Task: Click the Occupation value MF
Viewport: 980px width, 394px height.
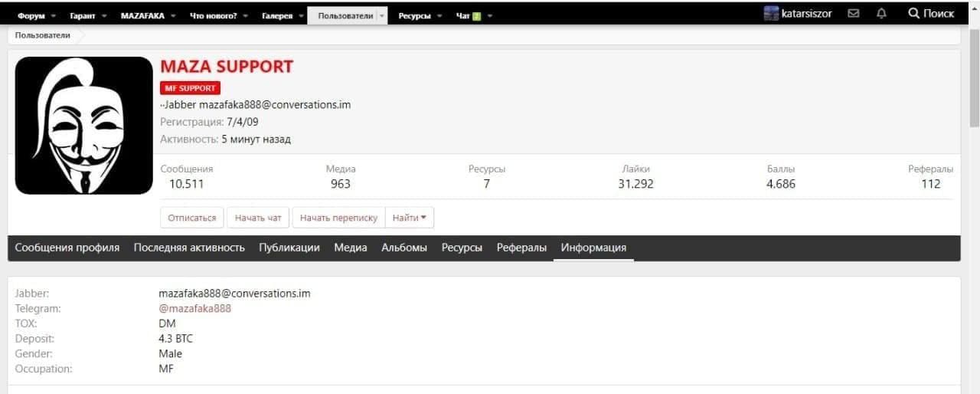Action: (166, 369)
